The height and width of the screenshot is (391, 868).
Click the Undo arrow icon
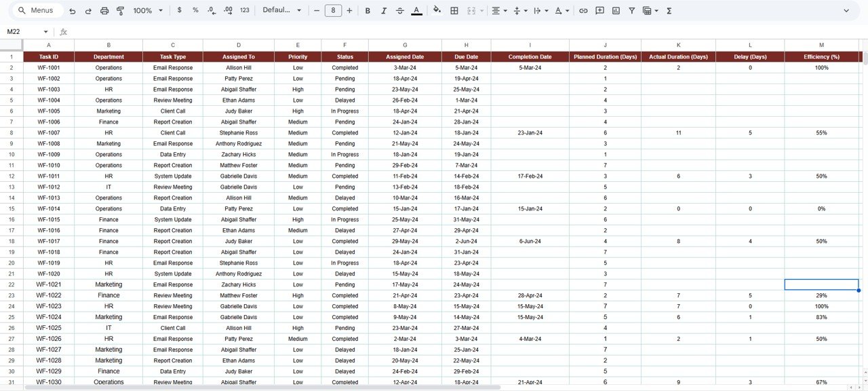73,11
